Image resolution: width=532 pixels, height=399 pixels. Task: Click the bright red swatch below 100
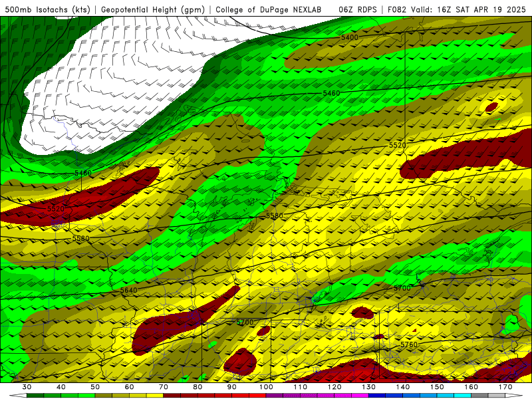pos(257,396)
